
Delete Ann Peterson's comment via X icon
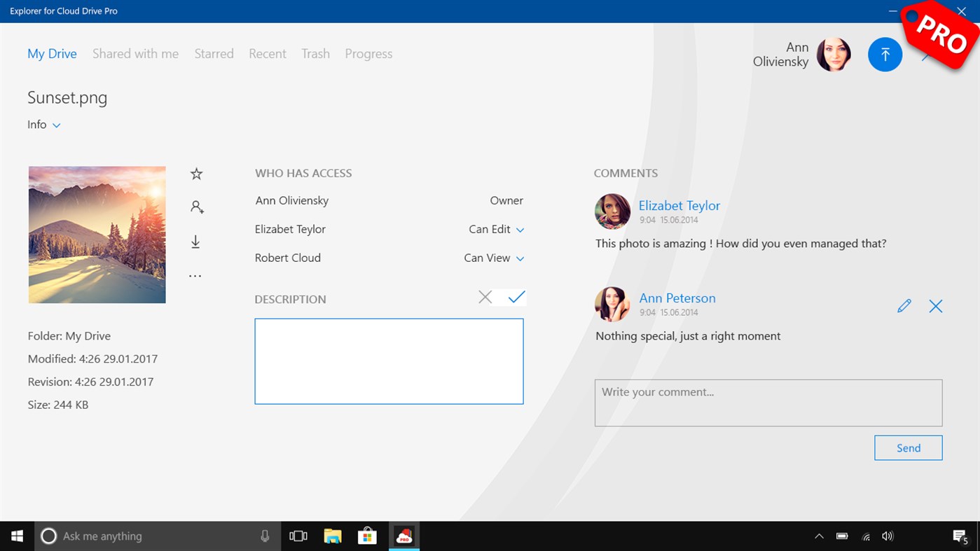[x=936, y=305]
